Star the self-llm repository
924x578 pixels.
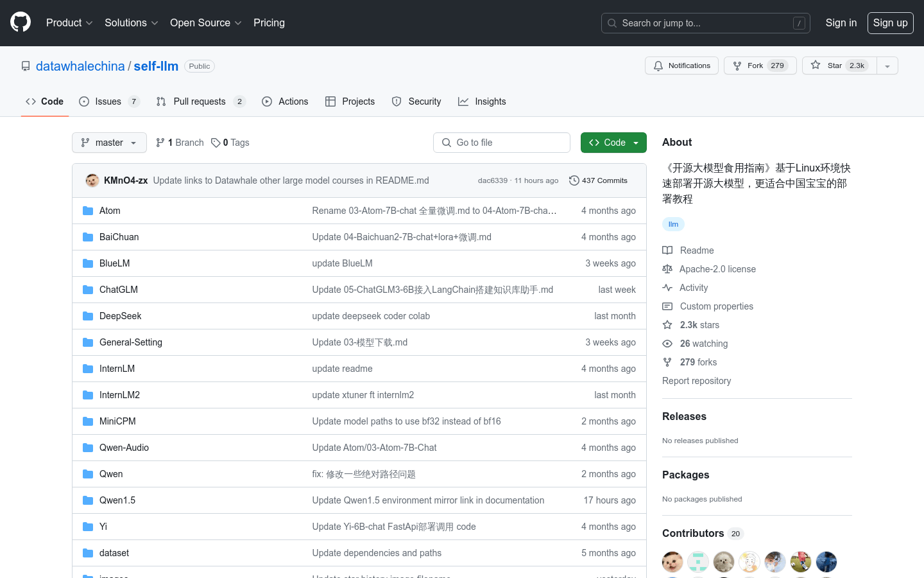point(839,66)
